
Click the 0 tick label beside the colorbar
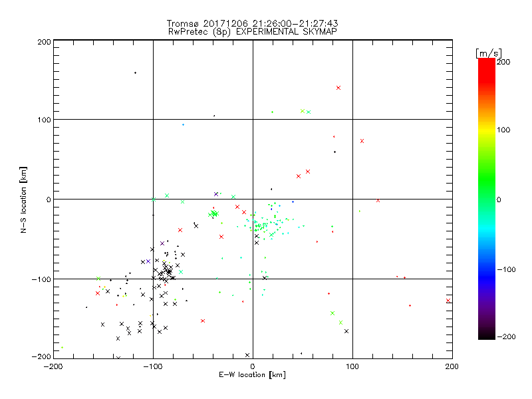tap(499, 199)
